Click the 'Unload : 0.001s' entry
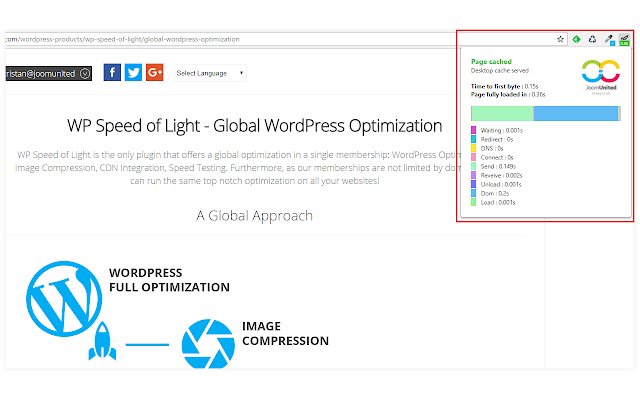The image size is (640, 400). coord(501,184)
